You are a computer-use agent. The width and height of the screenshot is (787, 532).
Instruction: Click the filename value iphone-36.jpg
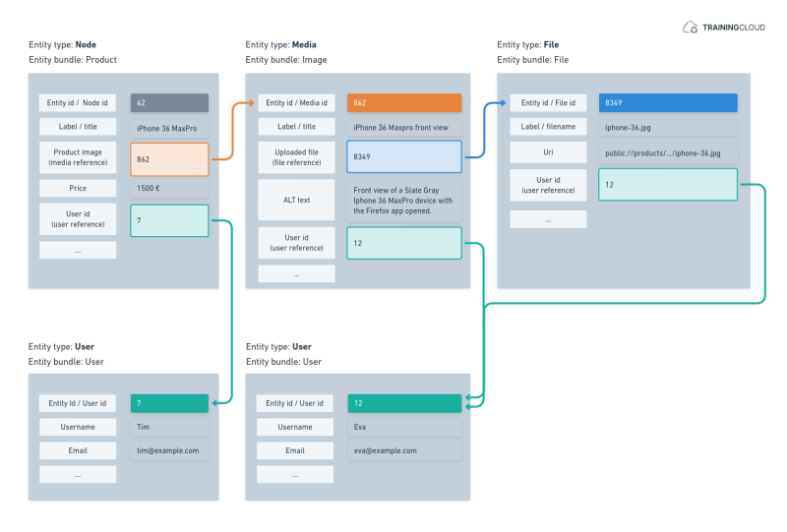[668, 127]
